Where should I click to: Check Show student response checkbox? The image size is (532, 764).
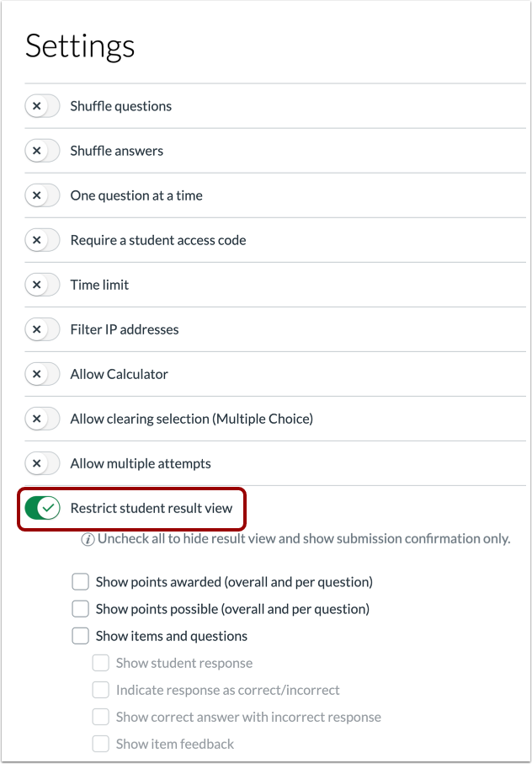click(101, 663)
